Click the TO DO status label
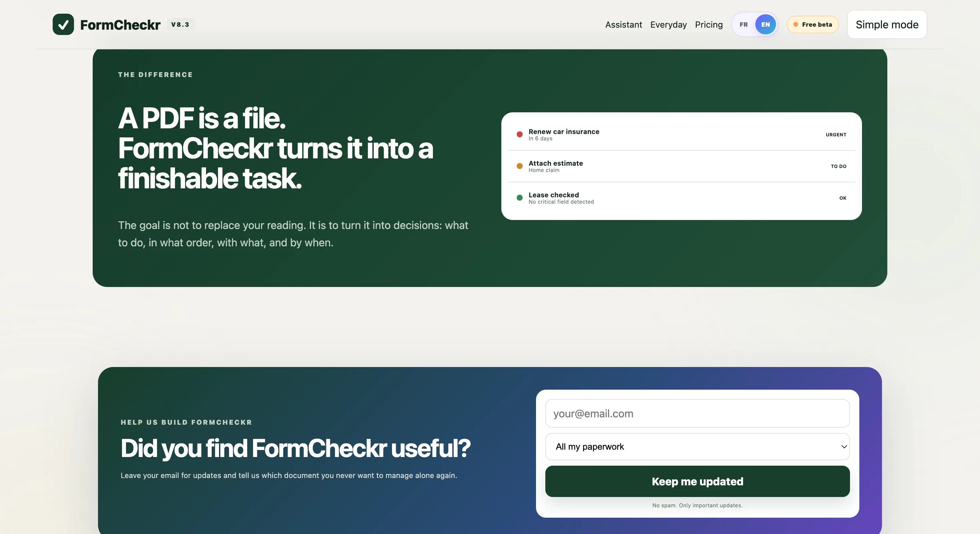 838,166
